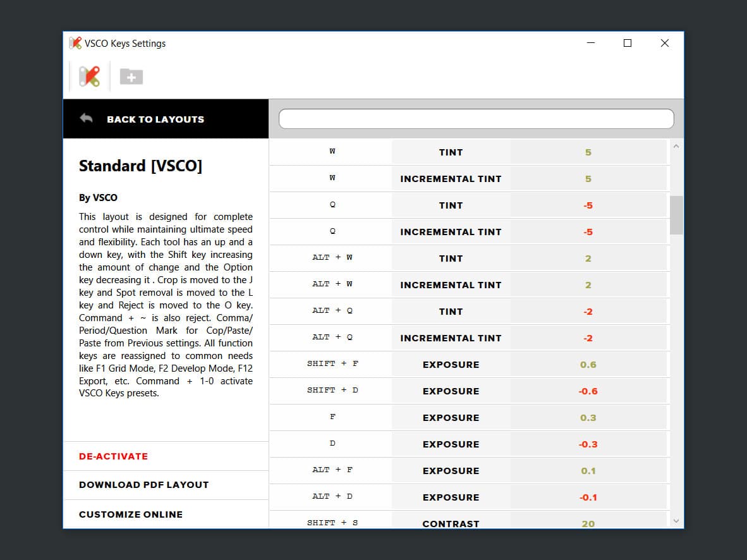
Task: Open Customize Online link
Action: click(x=131, y=514)
